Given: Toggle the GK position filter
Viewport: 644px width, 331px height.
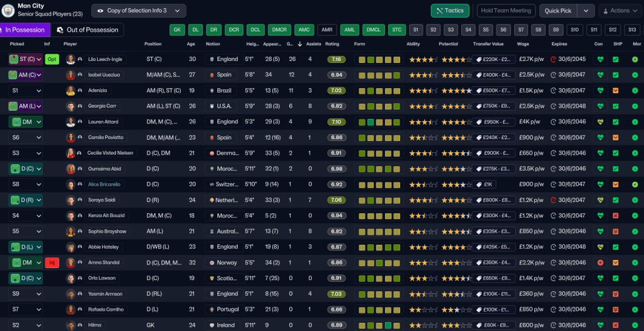Looking at the screenshot, I should point(178,30).
